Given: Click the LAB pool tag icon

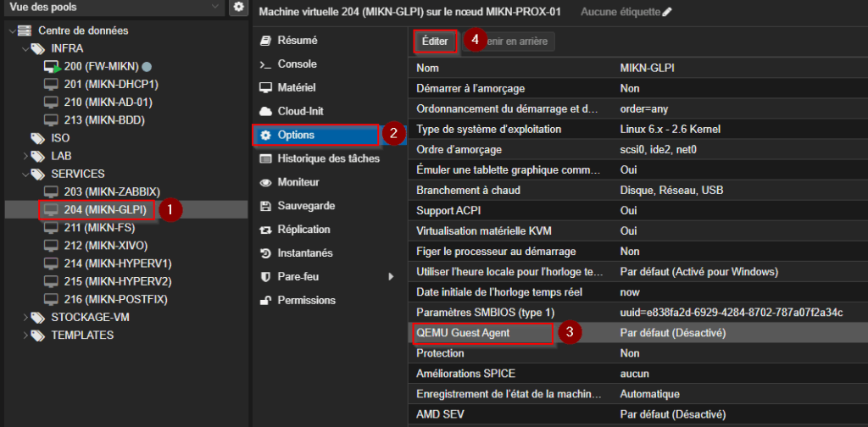Looking at the screenshot, I should [x=37, y=156].
